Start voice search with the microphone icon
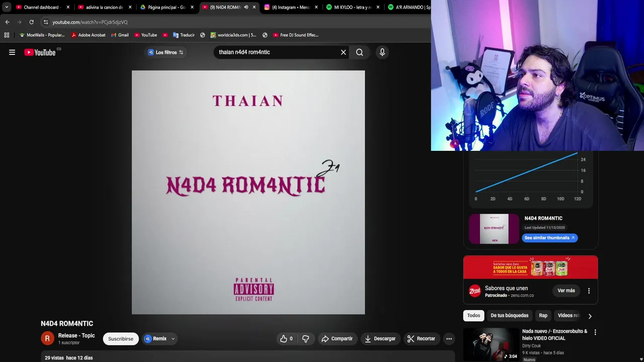 click(382, 52)
